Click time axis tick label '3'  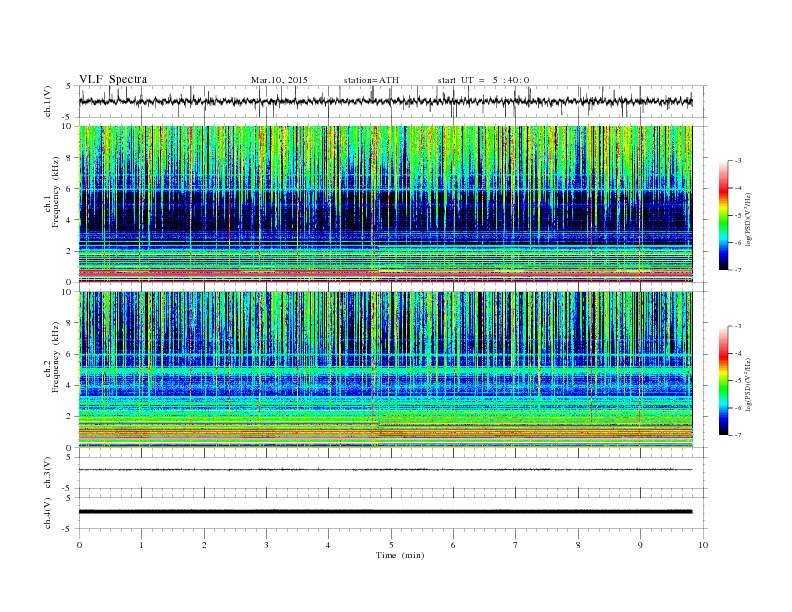266,545
